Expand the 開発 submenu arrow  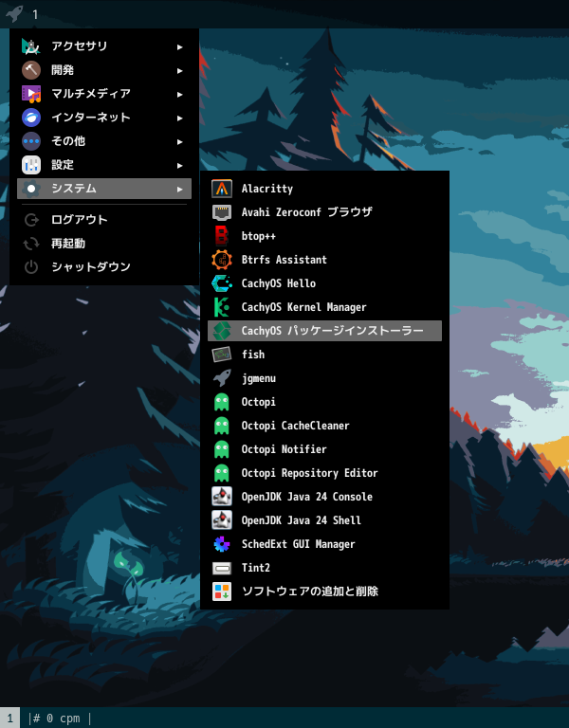click(180, 70)
